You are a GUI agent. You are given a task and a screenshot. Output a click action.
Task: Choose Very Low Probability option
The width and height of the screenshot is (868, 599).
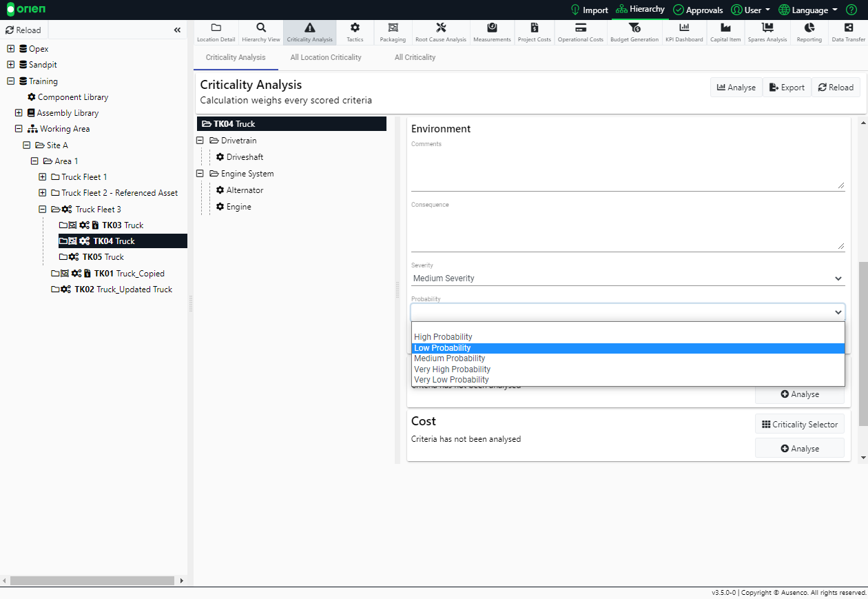pyautogui.click(x=628, y=380)
